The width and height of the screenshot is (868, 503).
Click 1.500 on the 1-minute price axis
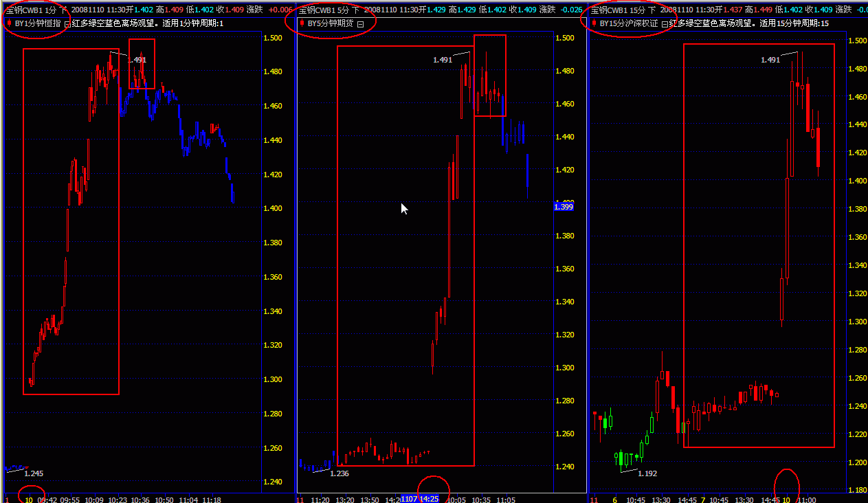[x=274, y=38]
